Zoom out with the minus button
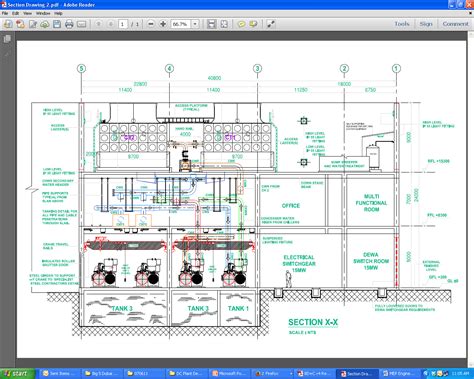This screenshot has width=474, height=379. coord(151,24)
